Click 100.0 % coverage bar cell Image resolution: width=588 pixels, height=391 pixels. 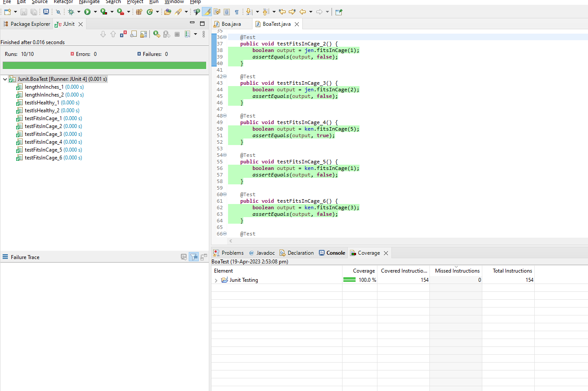[360, 280]
